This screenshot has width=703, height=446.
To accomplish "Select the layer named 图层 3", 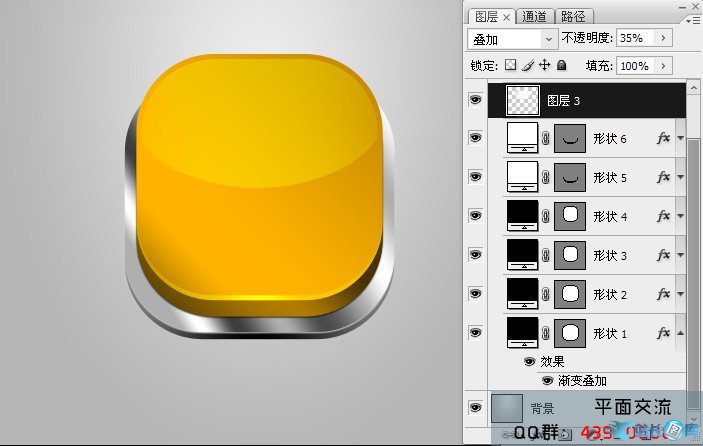I will (x=564, y=101).
